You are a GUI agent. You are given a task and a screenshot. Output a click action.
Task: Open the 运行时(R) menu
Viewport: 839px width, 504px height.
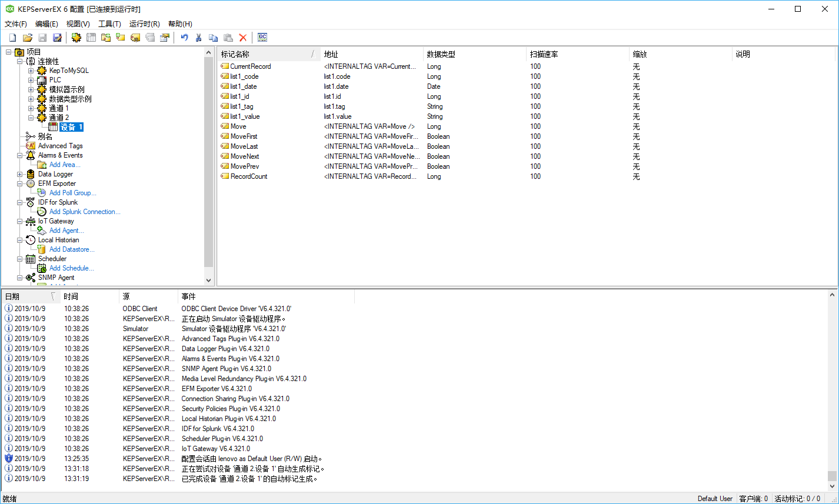pyautogui.click(x=143, y=24)
